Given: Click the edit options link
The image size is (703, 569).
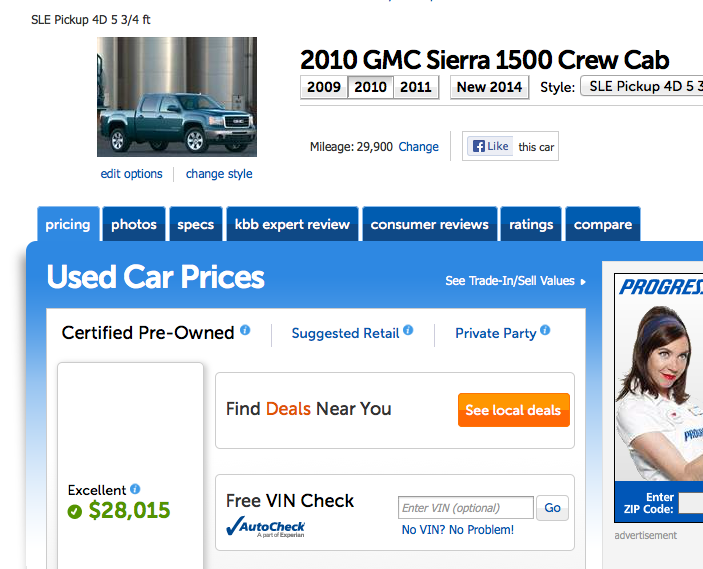Looking at the screenshot, I should pyautogui.click(x=131, y=174).
